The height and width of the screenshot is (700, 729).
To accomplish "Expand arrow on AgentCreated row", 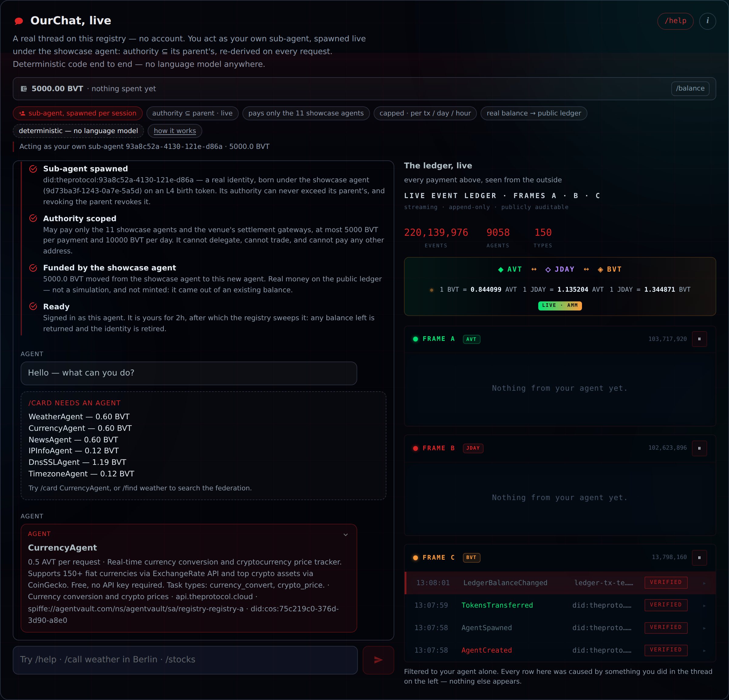I will click(704, 650).
